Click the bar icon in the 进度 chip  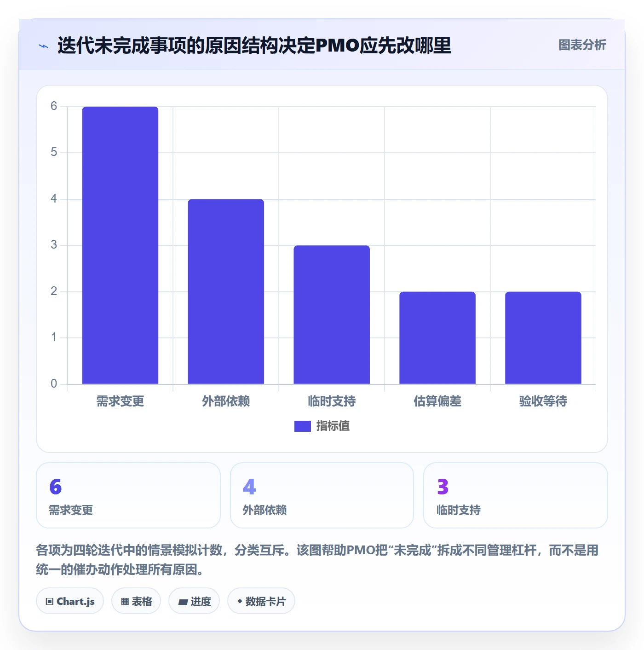click(183, 602)
